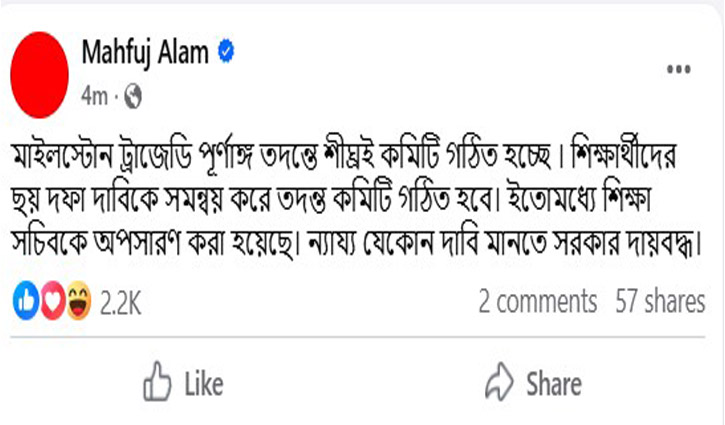Click the blue verified badge
The height and width of the screenshot is (425, 725).
(x=226, y=54)
